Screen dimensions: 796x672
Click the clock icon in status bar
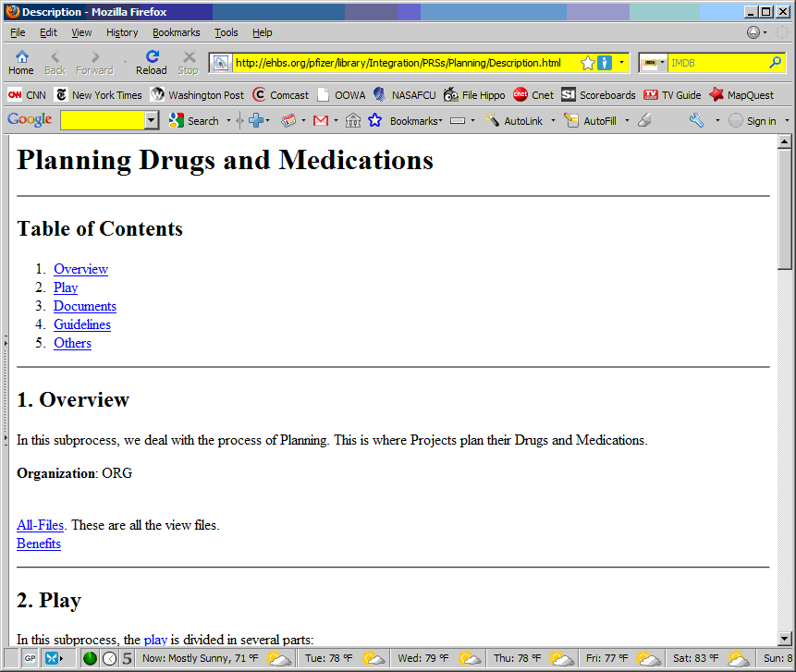coord(110,659)
